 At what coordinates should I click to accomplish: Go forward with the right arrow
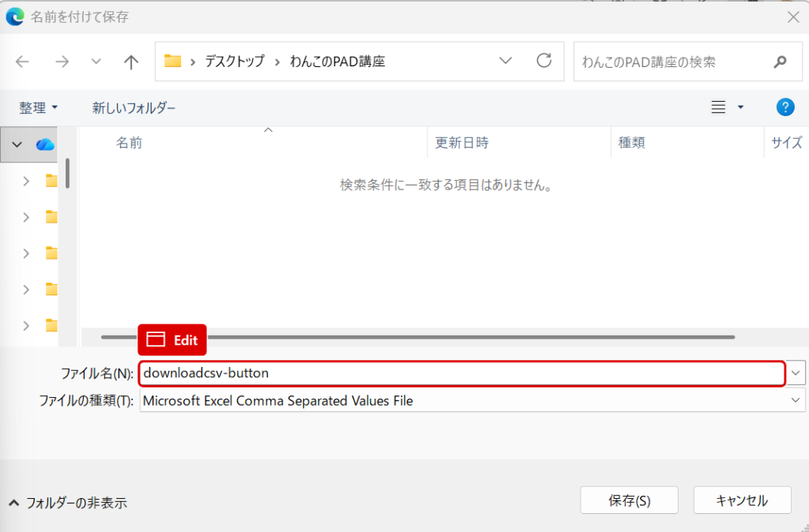pos(62,62)
